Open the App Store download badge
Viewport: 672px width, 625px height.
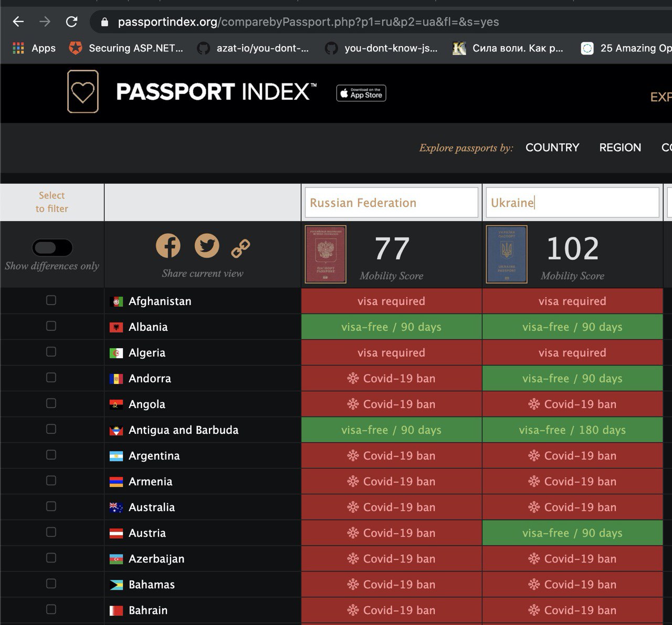click(x=361, y=93)
